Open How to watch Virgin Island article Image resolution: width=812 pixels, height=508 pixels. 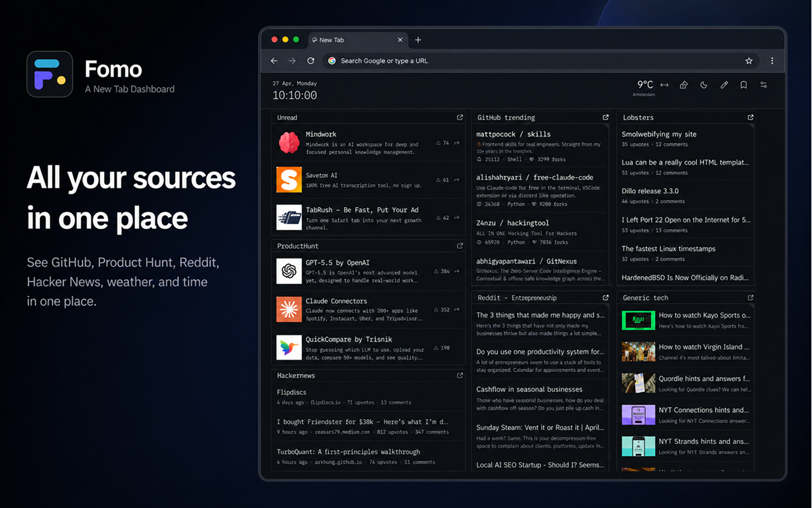pyautogui.click(x=704, y=347)
